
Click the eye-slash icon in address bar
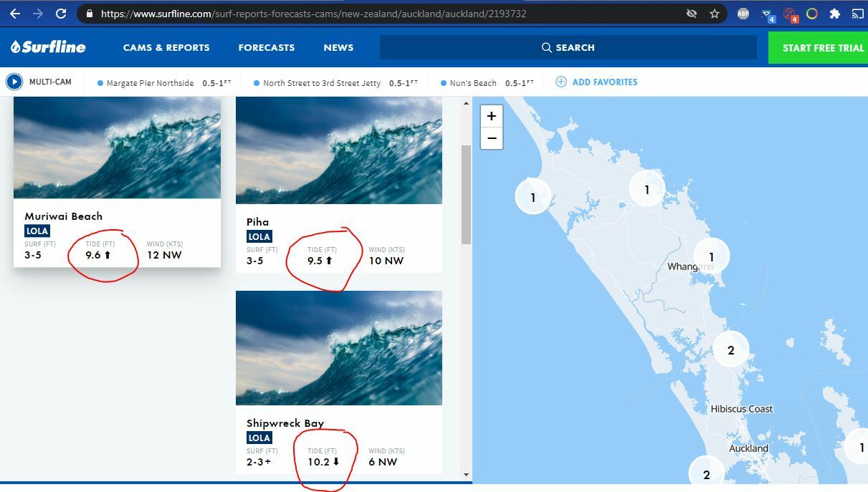click(691, 14)
